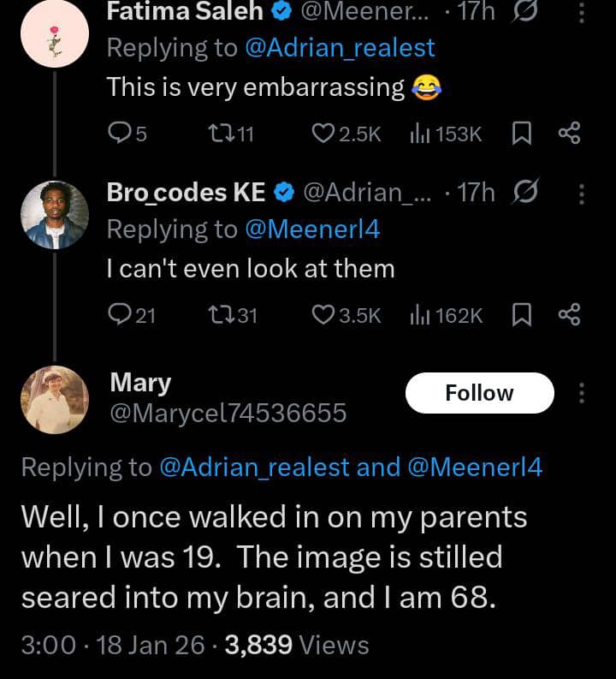
Task: Open more options on Bro_codes KE's tweet
Action: 582,194
